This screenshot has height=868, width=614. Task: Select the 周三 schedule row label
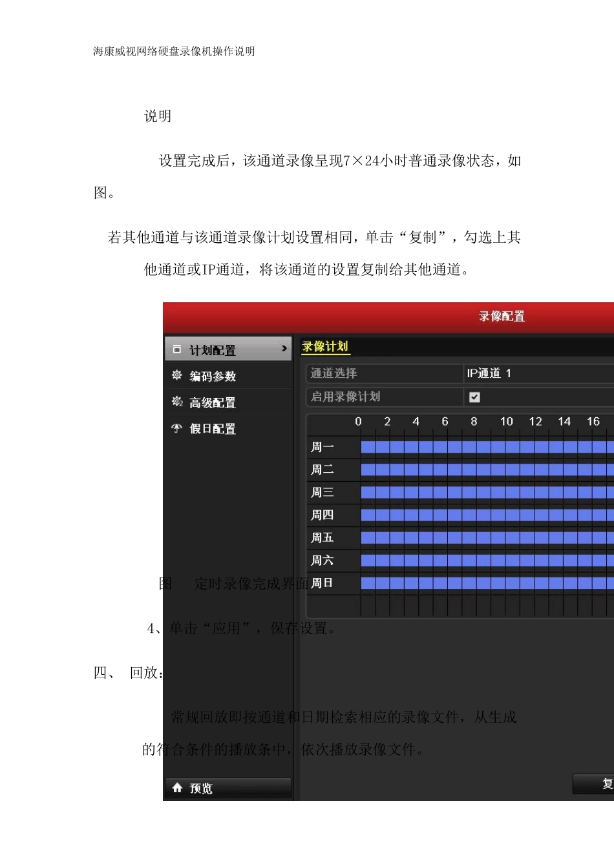click(323, 492)
